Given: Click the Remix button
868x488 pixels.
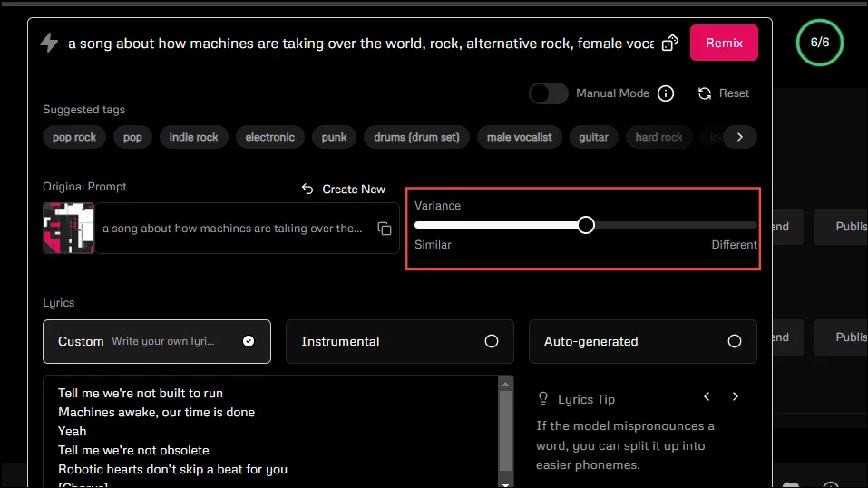Looking at the screenshot, I should click(724, 43).
